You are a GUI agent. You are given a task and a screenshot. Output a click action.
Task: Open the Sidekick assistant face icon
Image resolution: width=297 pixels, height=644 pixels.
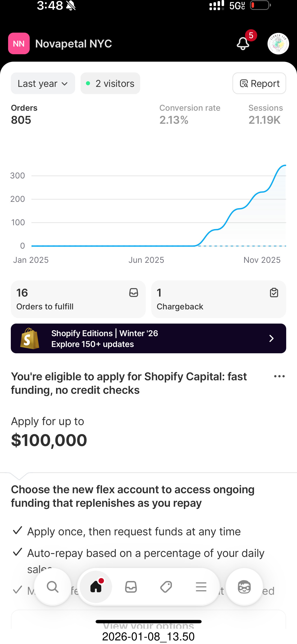[x=244, y=587]
